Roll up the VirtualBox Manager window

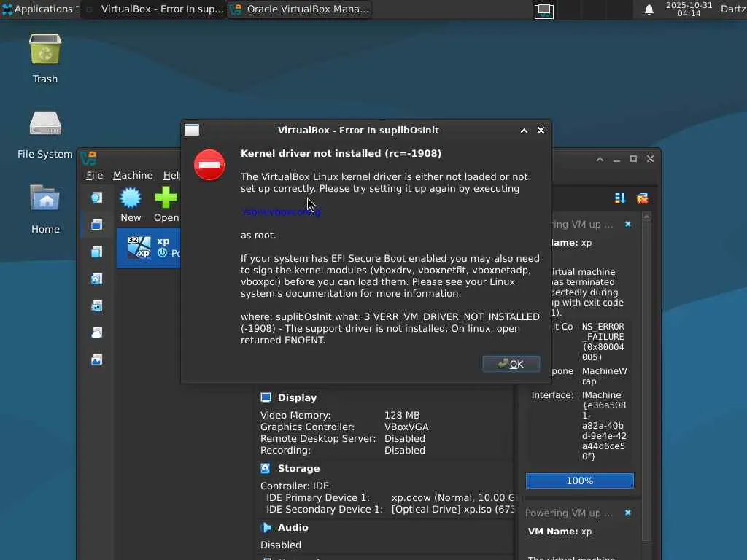pyautogui.click(x=600, y=159)
